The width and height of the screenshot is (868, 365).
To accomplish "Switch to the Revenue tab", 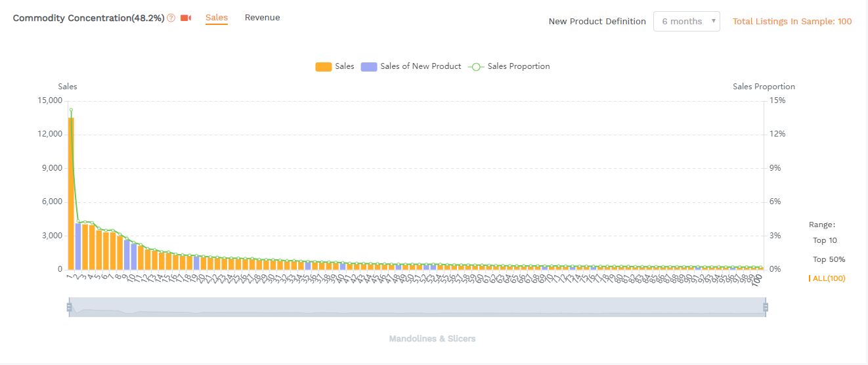I will point(262,18).
